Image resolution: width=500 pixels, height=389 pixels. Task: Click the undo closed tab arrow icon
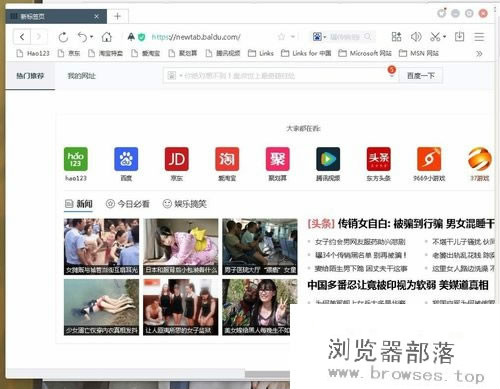pos(82,37)
